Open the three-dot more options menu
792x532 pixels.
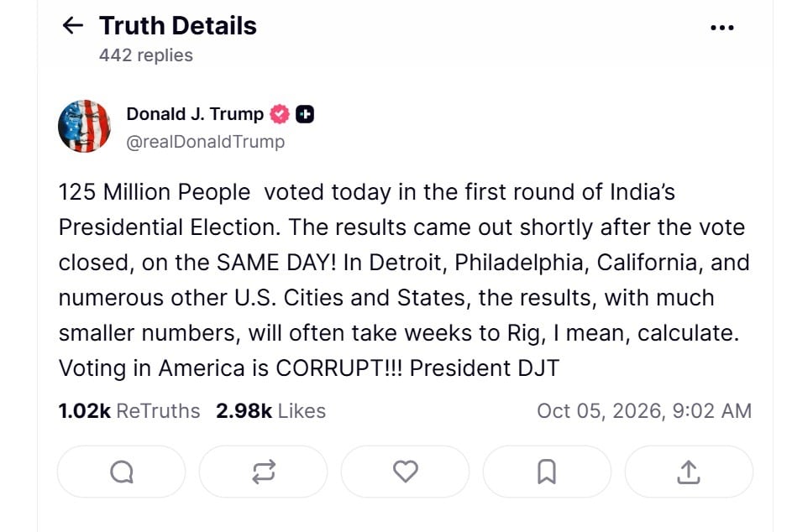click(721, 28)
